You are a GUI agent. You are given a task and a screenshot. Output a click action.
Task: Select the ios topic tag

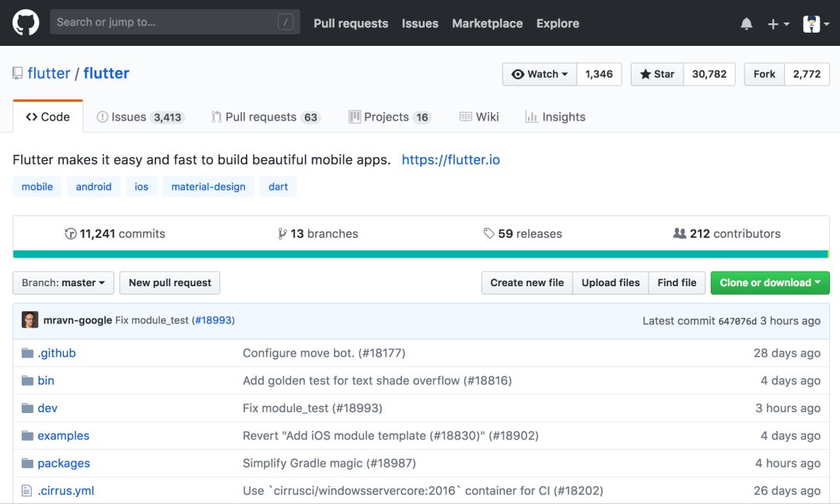pos(142,187)
